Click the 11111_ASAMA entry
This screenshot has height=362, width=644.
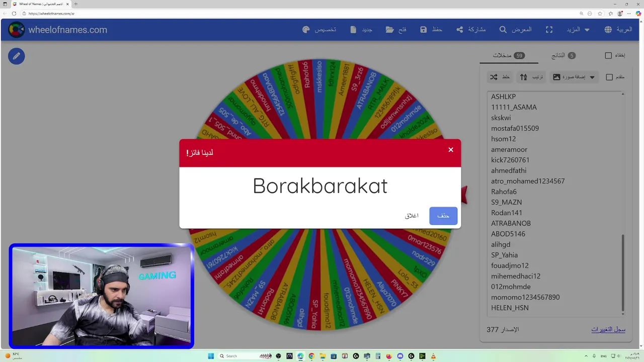pyautogui.click(x=514, y=107)
